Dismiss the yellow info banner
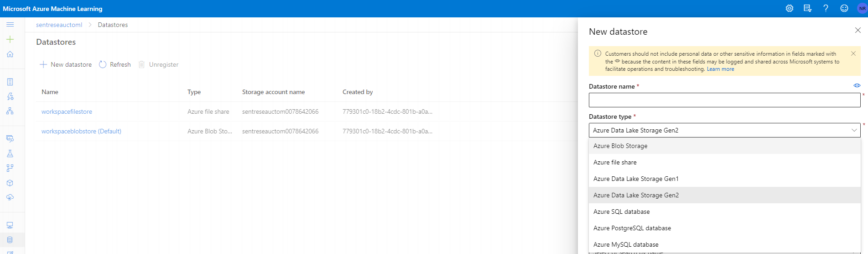 (853, 53)
